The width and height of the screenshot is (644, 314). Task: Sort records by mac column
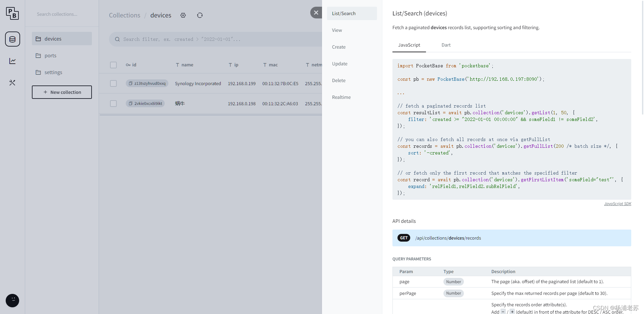[x=270, y=65]
